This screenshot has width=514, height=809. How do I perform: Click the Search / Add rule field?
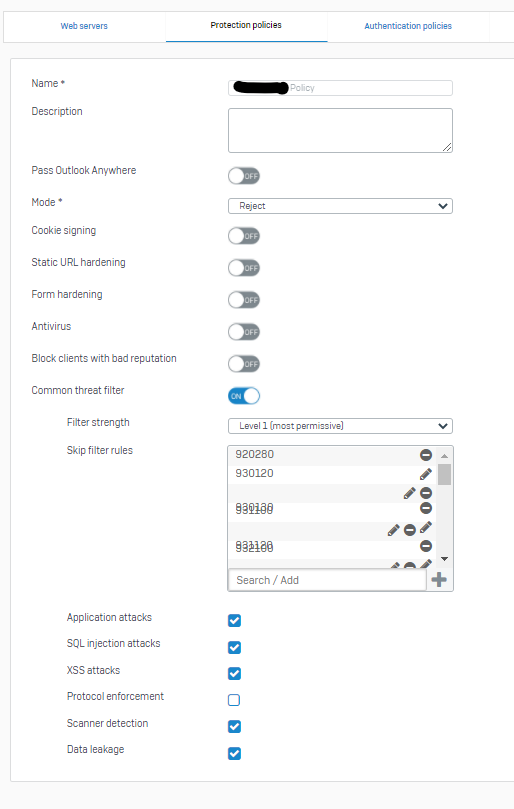coord(328,580)
